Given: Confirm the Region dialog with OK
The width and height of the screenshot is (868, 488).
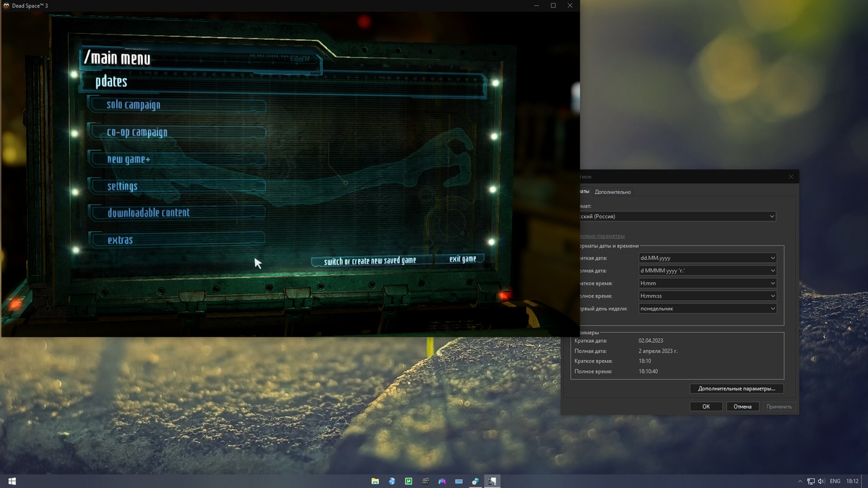Looking at the screenshot, I should coord(706,407).
